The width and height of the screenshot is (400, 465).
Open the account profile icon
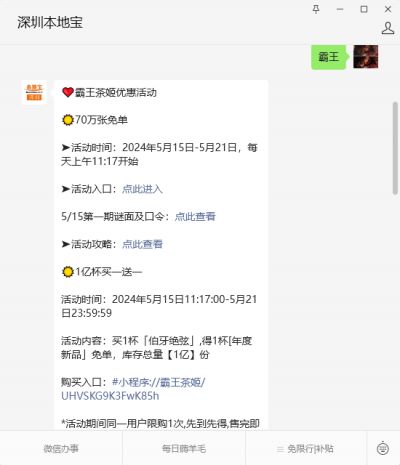[388, 28]
